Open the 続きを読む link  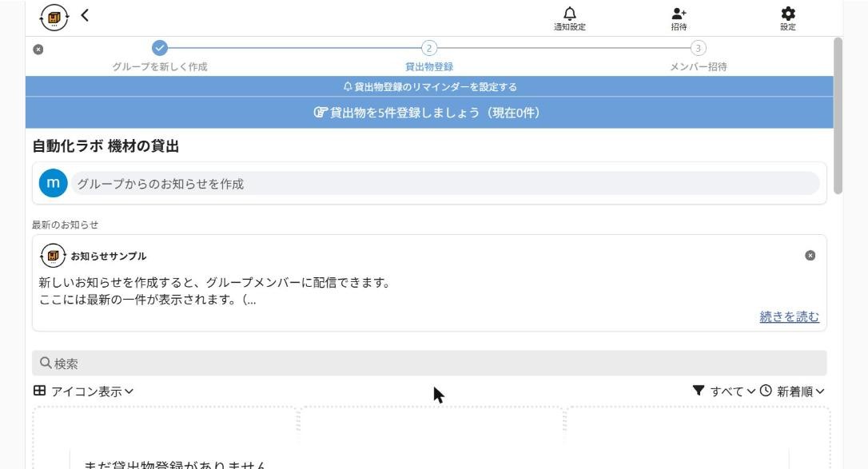789,317
